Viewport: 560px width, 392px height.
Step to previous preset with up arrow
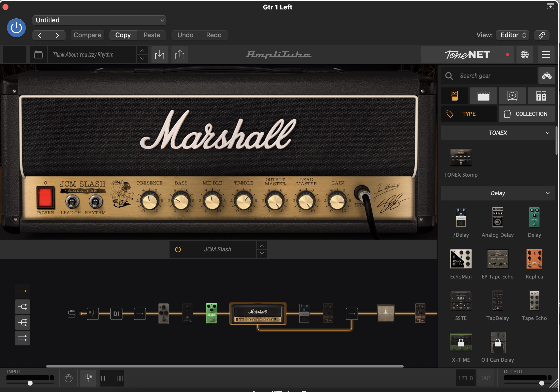142,50
